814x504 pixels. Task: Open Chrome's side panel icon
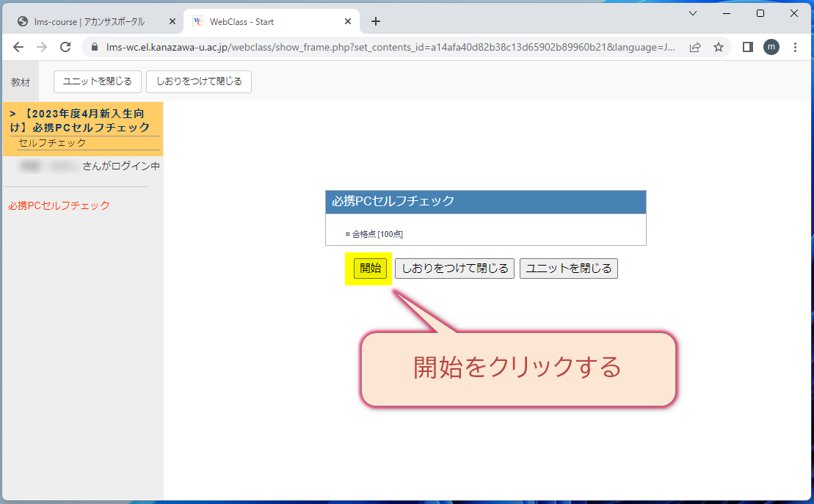tap(746, 46)
